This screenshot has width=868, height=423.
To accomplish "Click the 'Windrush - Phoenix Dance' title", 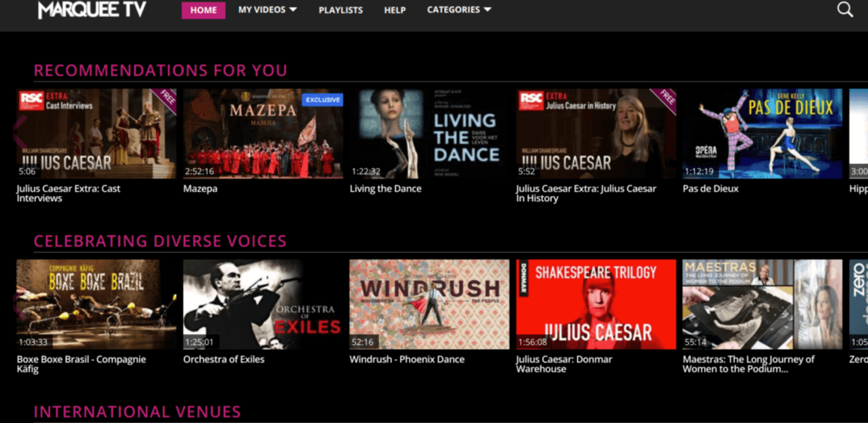I will [407, 360].
